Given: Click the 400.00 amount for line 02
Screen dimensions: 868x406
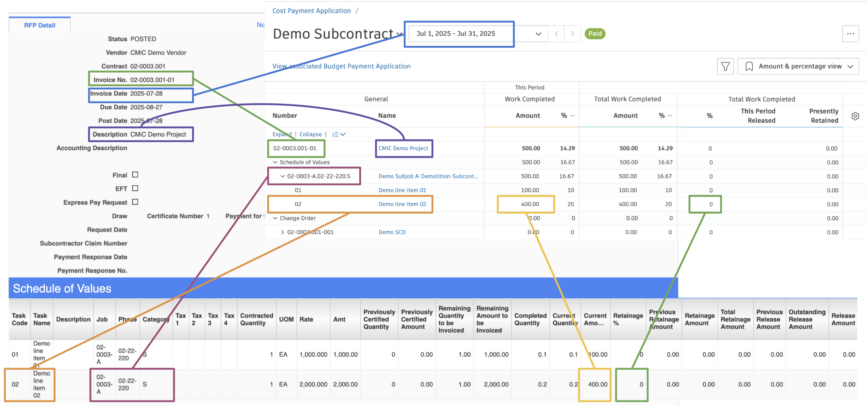Looking at the screenshot, I should coord(530,204).
